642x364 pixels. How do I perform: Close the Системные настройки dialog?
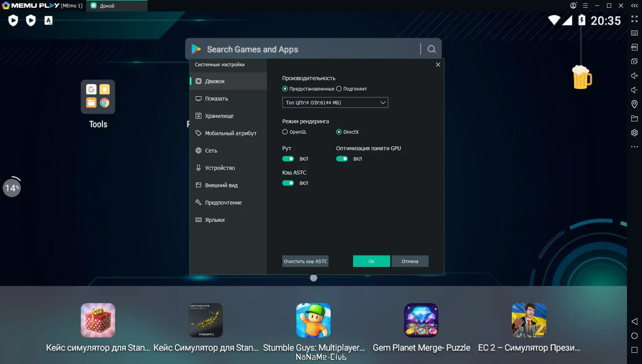[x=438, y=65]
